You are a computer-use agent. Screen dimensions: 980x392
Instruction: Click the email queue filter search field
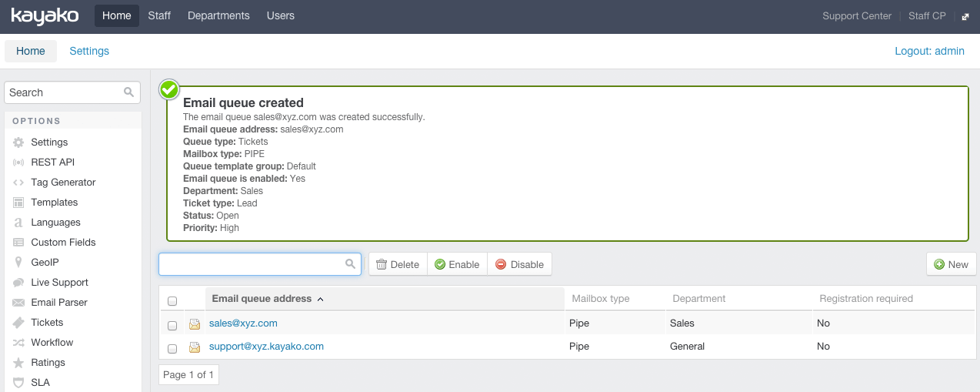pos(251,264)
